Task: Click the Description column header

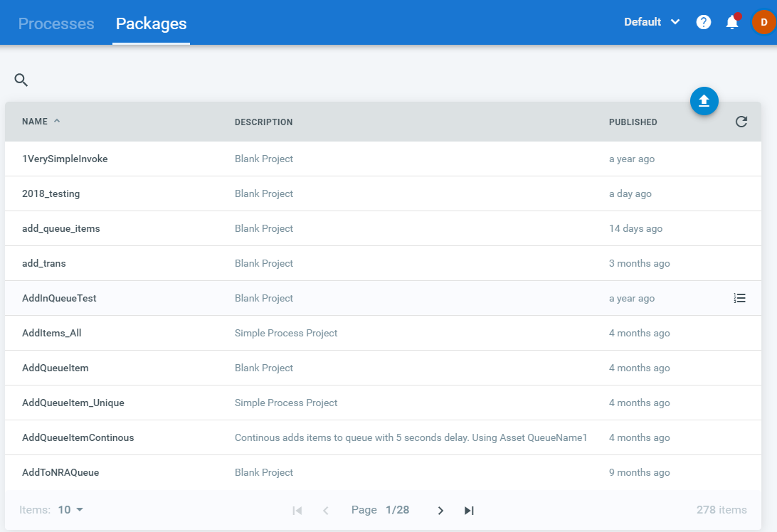Action: point(263,122)
